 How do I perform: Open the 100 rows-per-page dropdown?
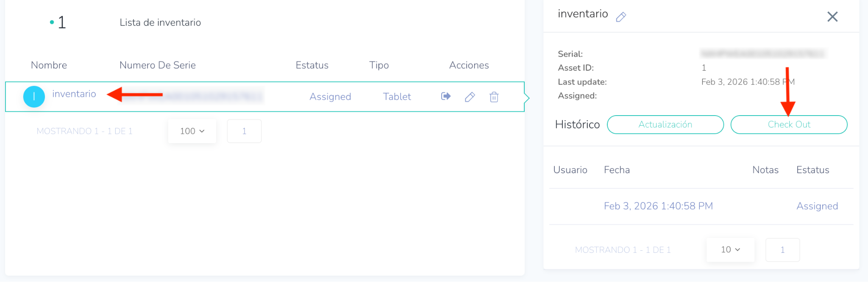click(x=192, y=131)
